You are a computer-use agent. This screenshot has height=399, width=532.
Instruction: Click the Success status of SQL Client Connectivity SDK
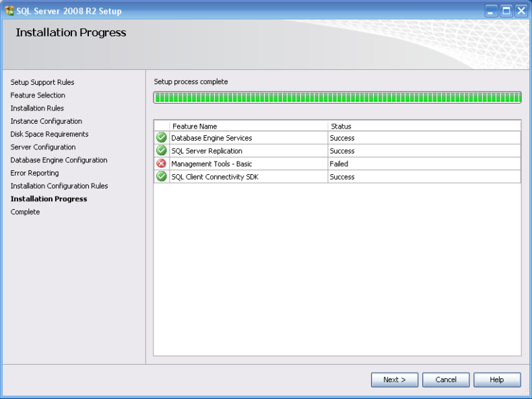pyautogui.click(x=342, y=176)
